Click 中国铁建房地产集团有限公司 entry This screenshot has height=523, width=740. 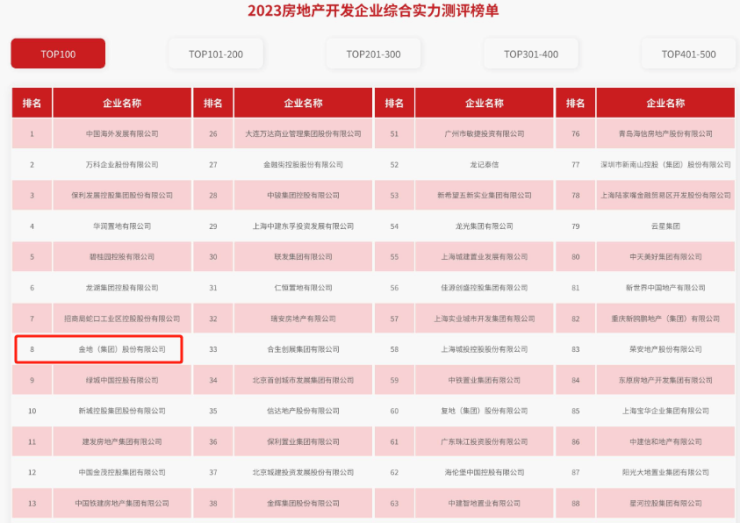click(x=122, y=503)
